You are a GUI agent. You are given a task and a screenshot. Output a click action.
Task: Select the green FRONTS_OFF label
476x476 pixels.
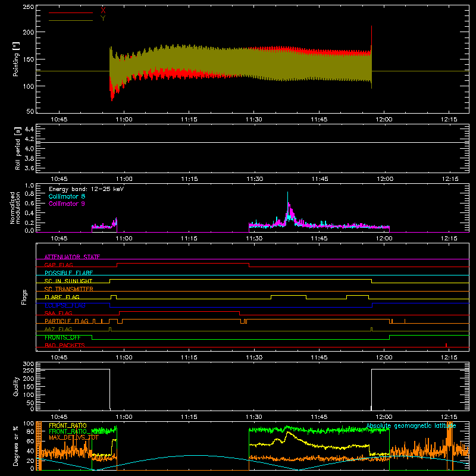pyautogui.click(x=62, y=337)
